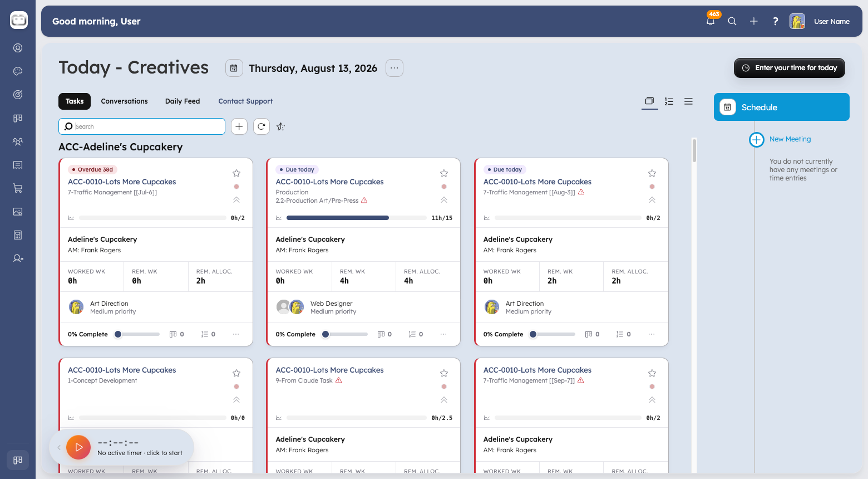Image resolution: width=868 pixels, height=479 pixels.
Task: Open the profile icon in the left sidebar
Action: coord(18,48)
